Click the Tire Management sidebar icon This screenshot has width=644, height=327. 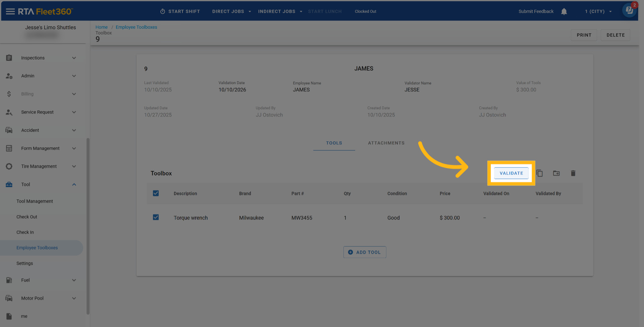click(9, 166)
